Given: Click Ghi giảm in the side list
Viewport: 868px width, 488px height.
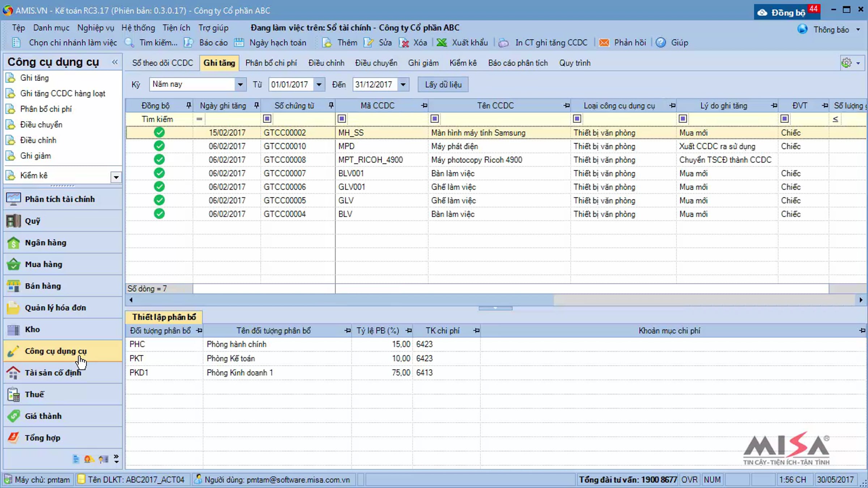Looking at the screenshot, I should (35, 156).
